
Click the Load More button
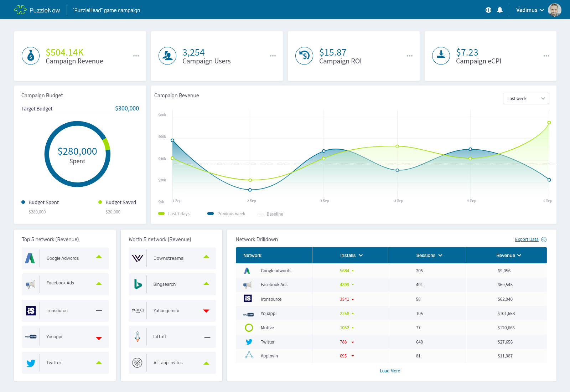(390, 371)
